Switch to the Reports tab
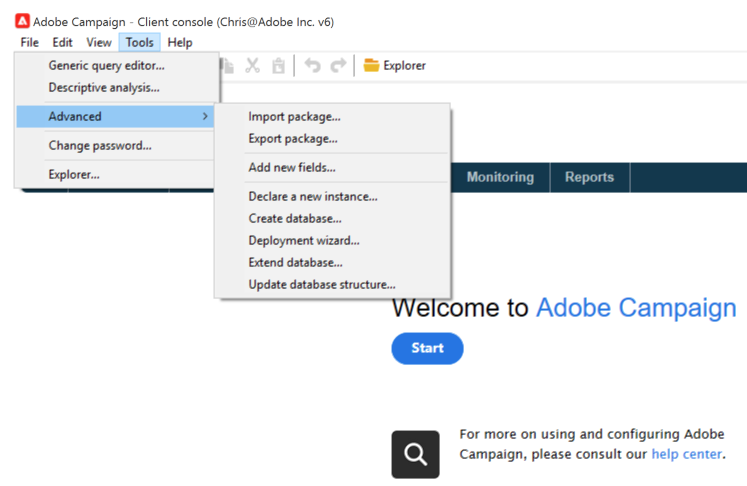 pyautogui.click(x=590, y=177)
